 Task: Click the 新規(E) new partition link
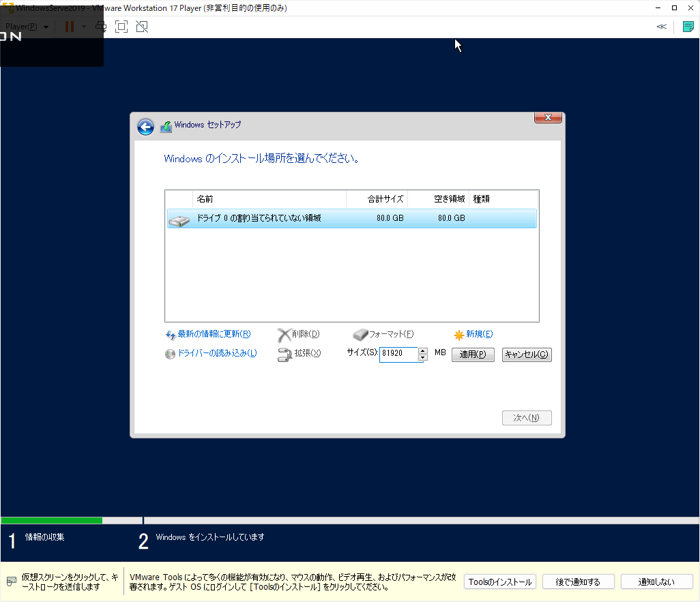coord(479,334)
